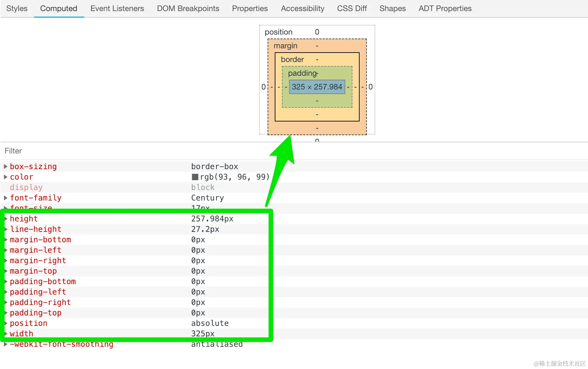Open the ADT Properties tab
This screenshot has height=369, width=588.
445,8
